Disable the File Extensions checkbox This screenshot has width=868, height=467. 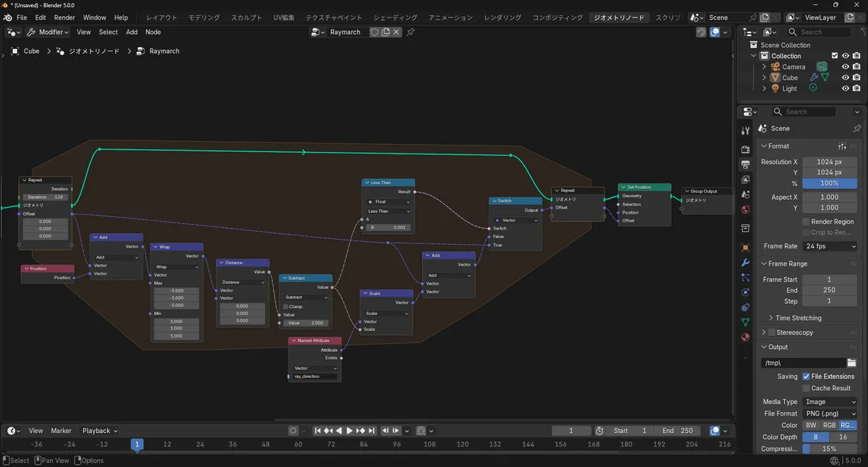pos(806,376)
